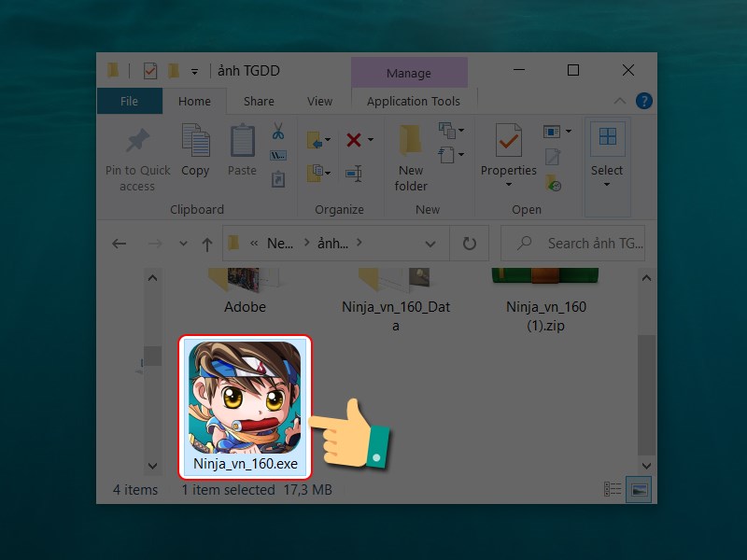
Task: Expand the New item dropdown arrow
Action: pos(461,130)
